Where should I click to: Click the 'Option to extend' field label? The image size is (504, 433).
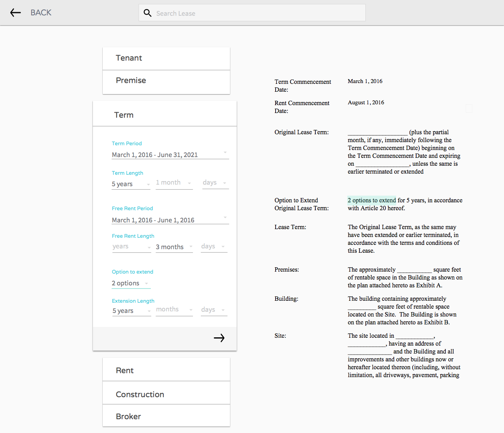tap(133, 272)
